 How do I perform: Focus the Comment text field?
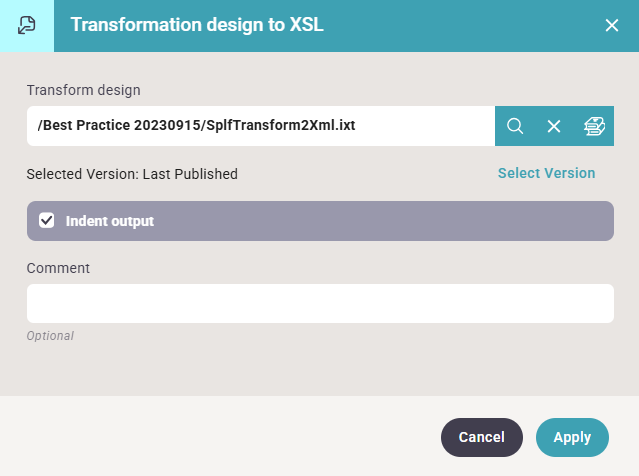pyautogui.click(x=320, y=304)
